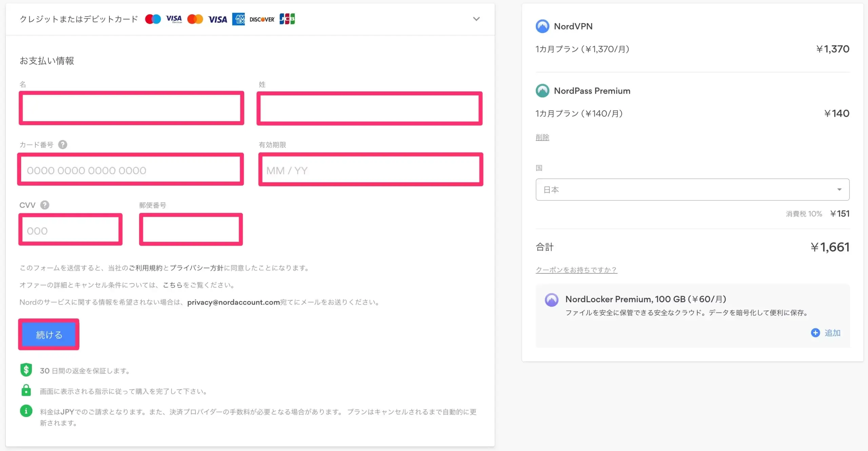Viewport: 868px width, 451px height.
Task: Click the CVV input field
Action: (x=71, y=230)
